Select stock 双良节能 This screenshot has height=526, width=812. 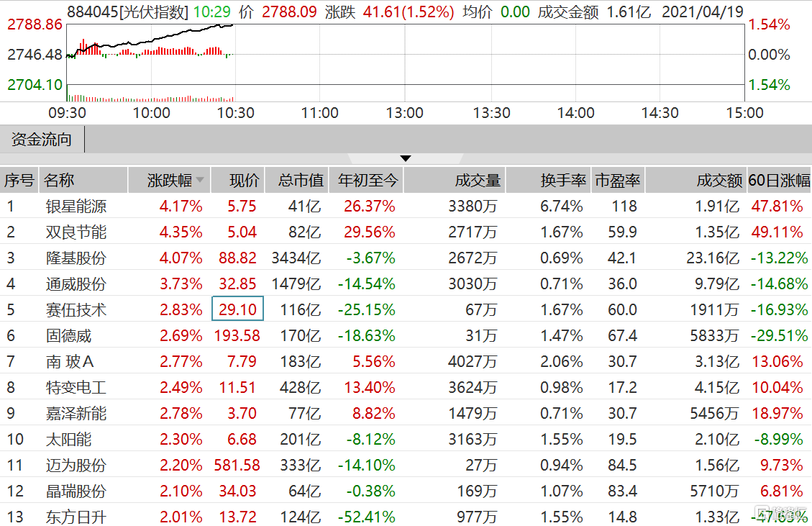click(76, 232)
